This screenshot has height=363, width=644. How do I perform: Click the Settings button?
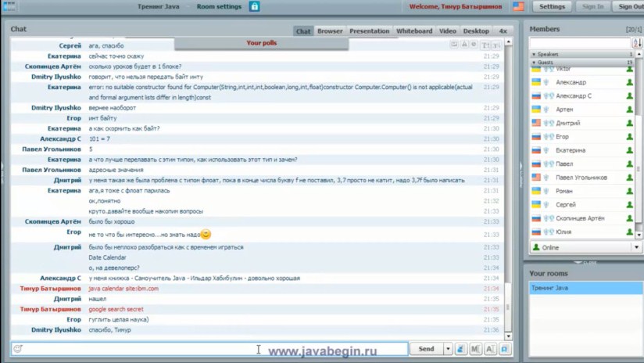tap(552, 6)
